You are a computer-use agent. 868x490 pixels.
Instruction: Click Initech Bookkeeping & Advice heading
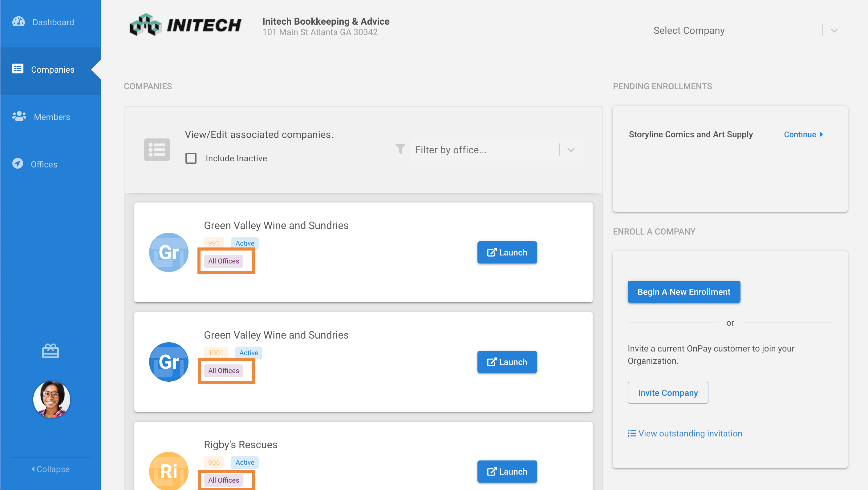[x=326, y=21]
